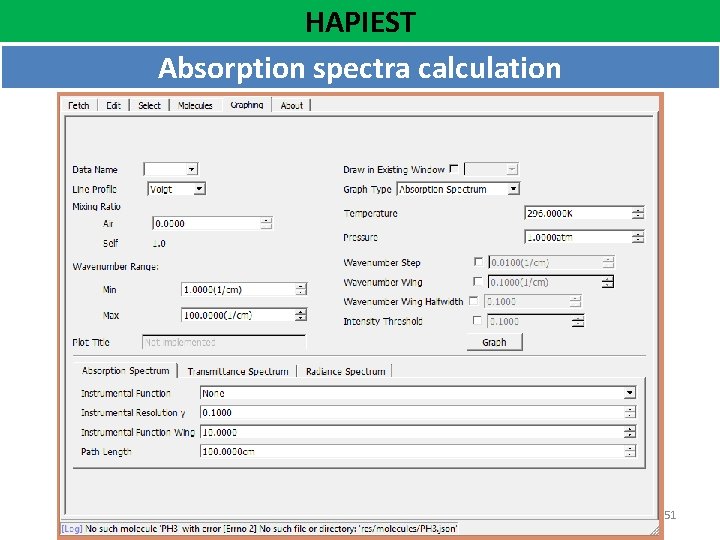Click the Pressure spinner arrows

[638, 237]
